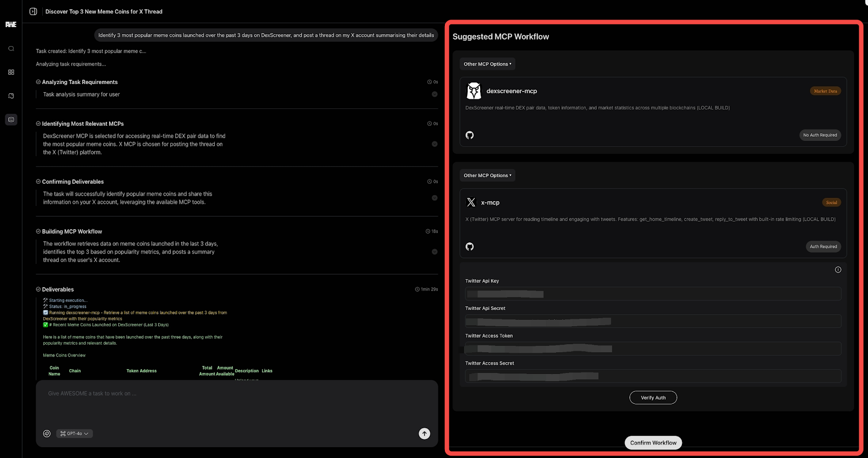Screen dimensions: 868x458
Task: Open the GPT-4o model selector
Action: [x=74, y=434]
